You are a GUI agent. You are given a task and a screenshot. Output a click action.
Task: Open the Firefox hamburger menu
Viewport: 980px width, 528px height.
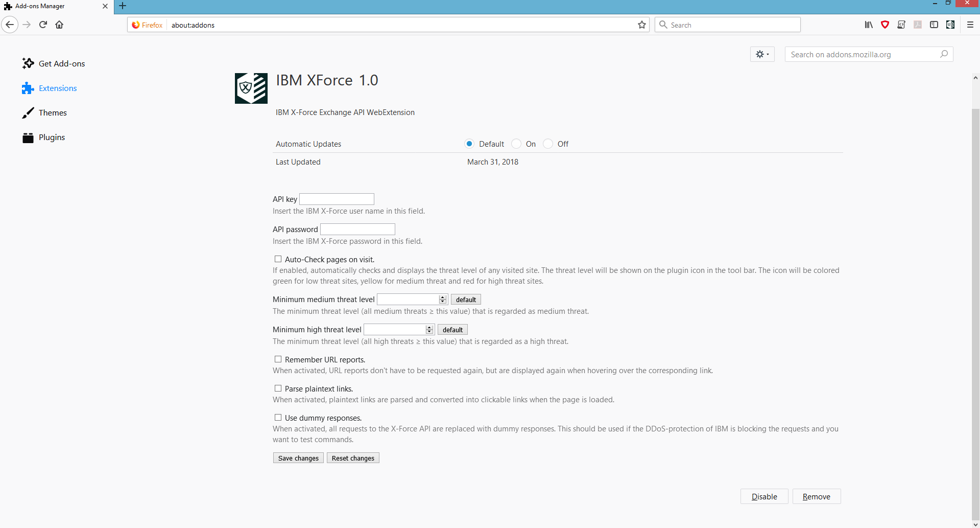pos(970,25)
